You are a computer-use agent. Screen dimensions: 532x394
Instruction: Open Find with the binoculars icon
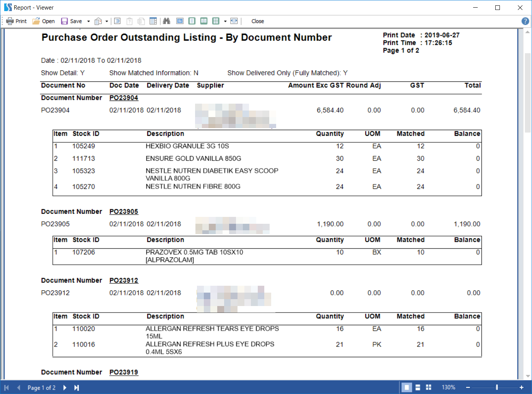click(x=166, y=21)
